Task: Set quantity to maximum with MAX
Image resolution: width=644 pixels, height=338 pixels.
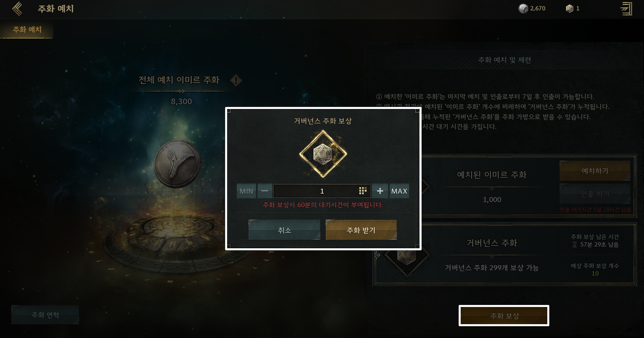Action: (x=399, y=191)
